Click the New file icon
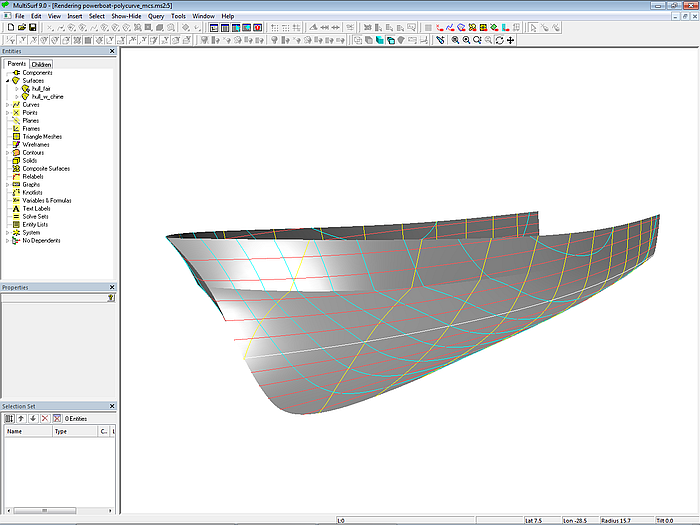Image resolution: width=700 pixels, height=525 pixels. [10, 28]
